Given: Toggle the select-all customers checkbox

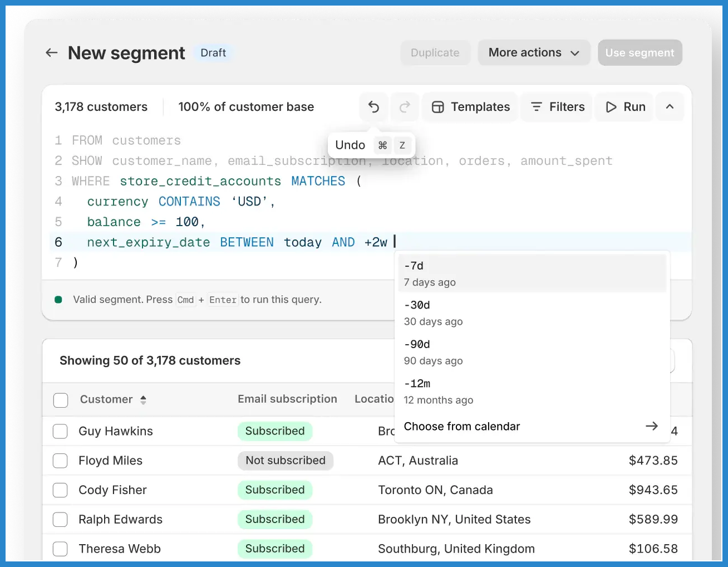Looking at the screenshot, I should [61, 400].
